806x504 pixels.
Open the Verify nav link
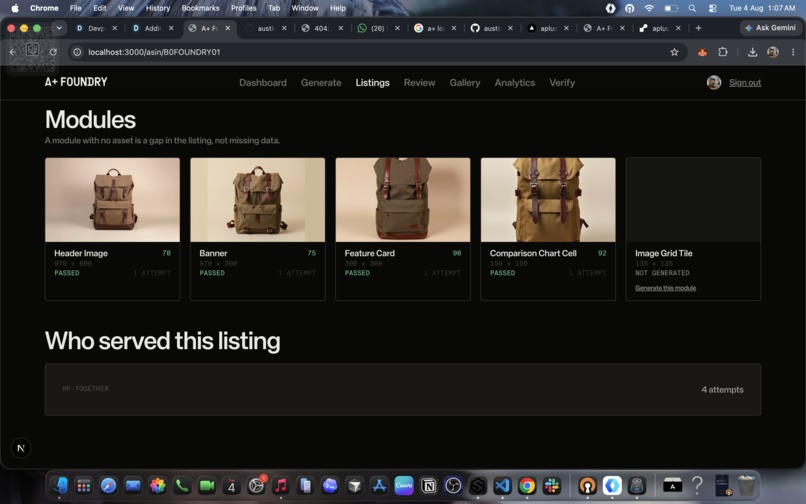pyautogui.click(x=562, y=83)
